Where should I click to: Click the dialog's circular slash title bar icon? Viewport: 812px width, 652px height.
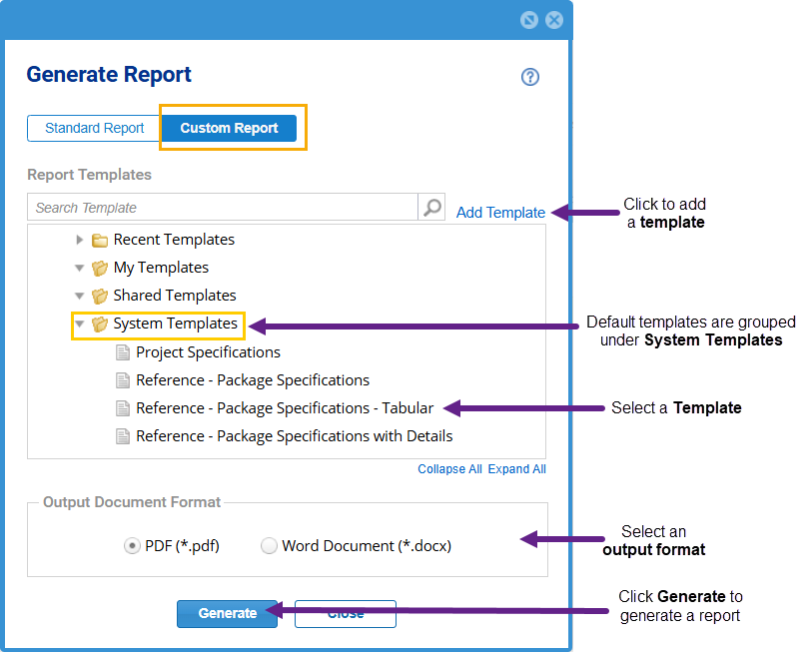529,20
